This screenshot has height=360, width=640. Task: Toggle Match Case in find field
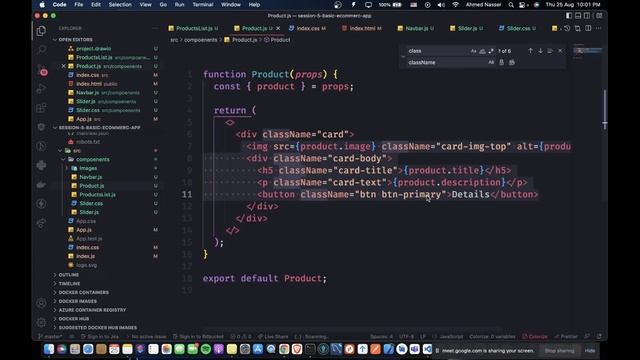click(x=473, y=51)
